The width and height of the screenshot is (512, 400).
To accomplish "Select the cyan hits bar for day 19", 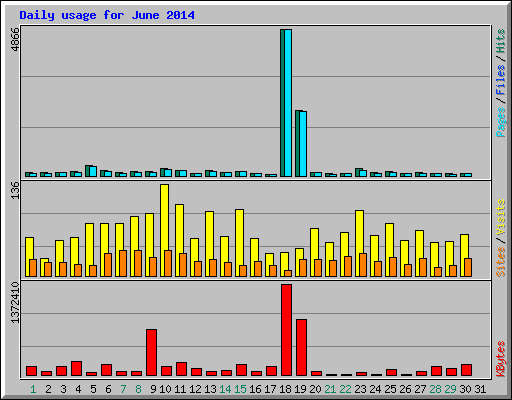I will (303, 144).
